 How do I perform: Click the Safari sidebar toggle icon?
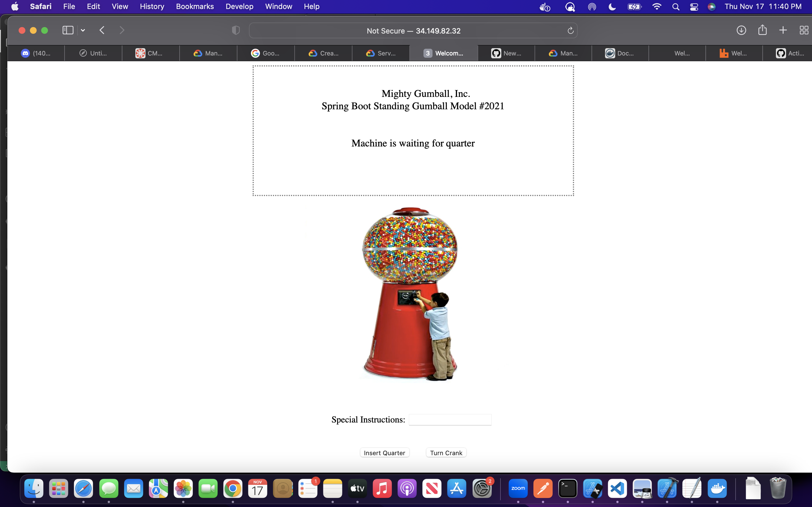click(68, 30)
